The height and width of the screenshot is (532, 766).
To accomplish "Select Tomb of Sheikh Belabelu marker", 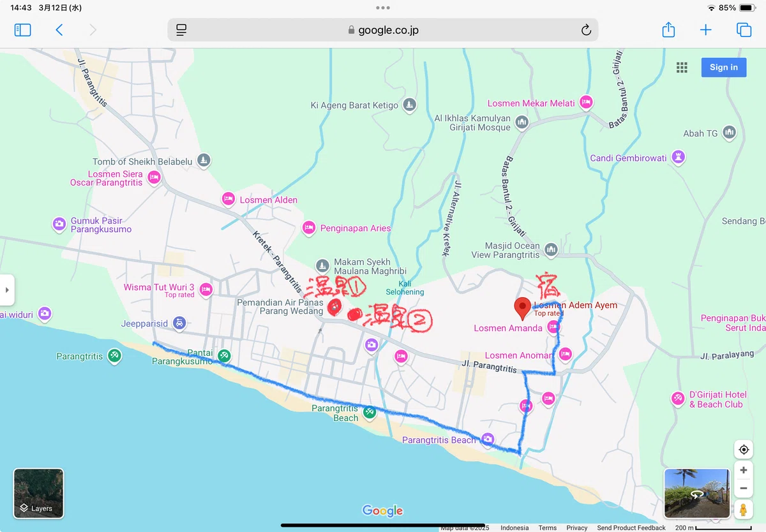I will (204, 161).
